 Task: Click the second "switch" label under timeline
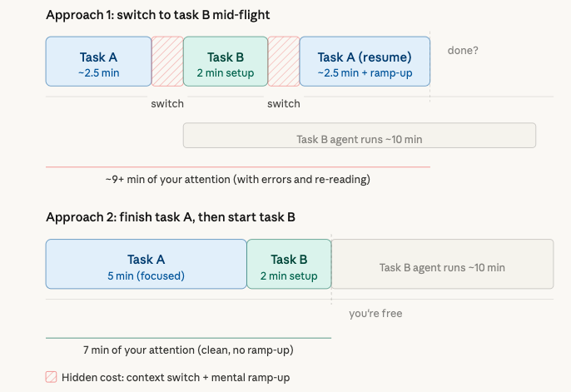pyautogui.click(x=284, y=104)
